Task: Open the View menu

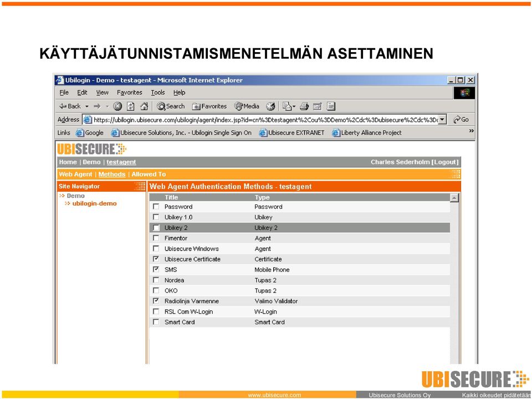Action: (102, 93)
